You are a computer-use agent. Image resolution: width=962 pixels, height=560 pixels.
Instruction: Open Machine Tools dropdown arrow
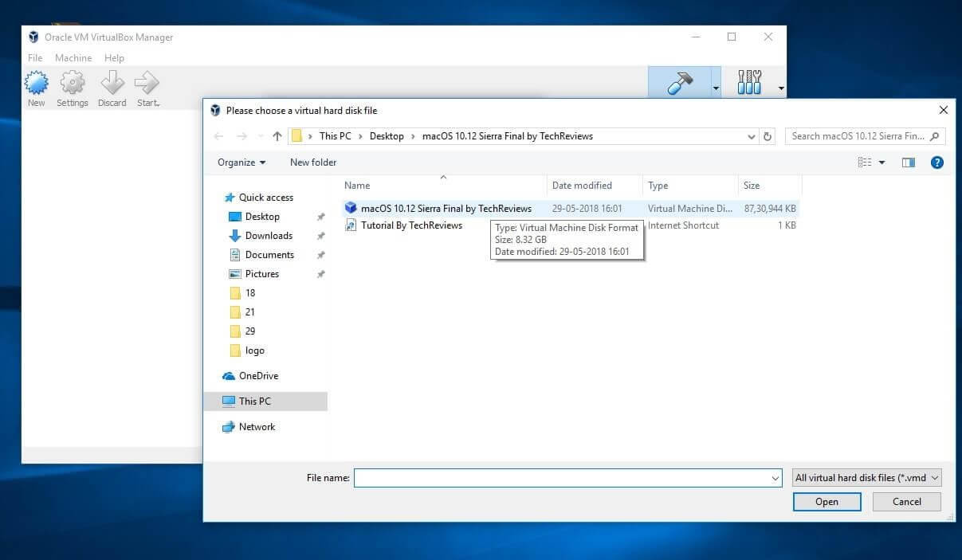[716, 88]
